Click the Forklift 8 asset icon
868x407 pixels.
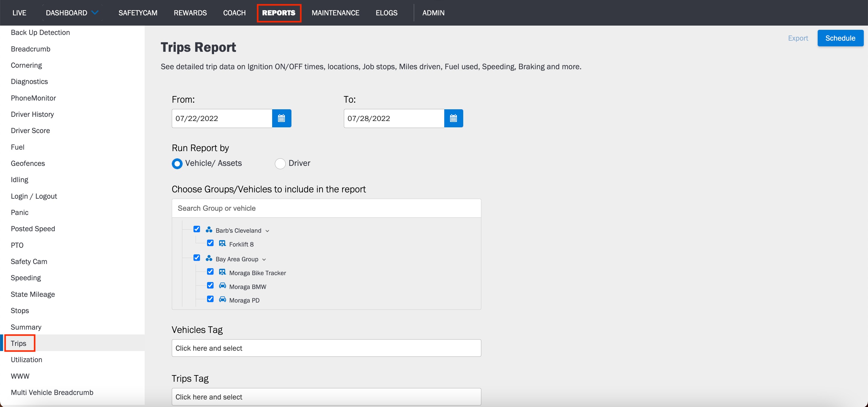[222, 244]
